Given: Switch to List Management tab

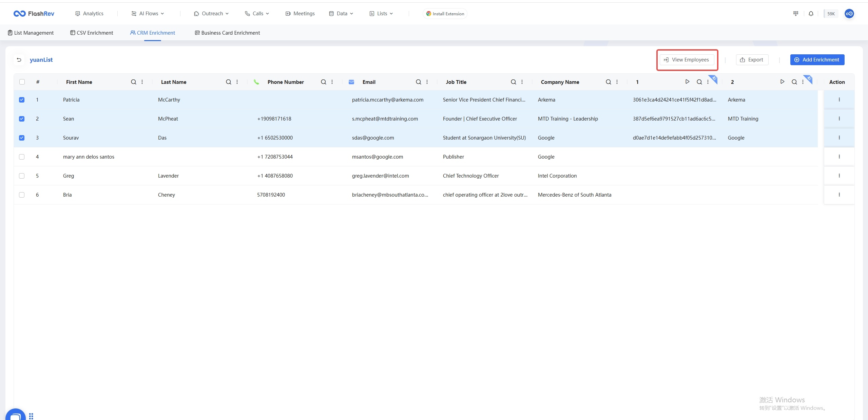Looking at the screenshot, I should tap(31, 33).
